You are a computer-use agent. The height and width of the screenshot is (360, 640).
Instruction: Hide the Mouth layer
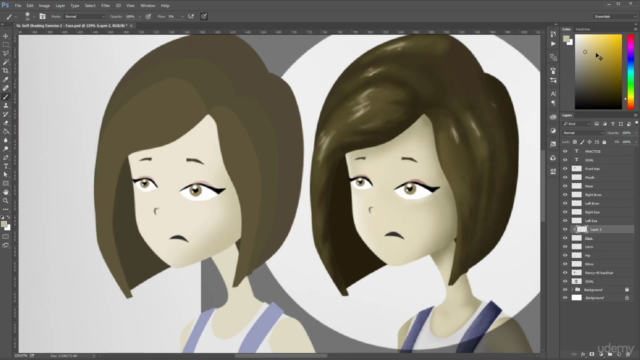tap(565, 178)
